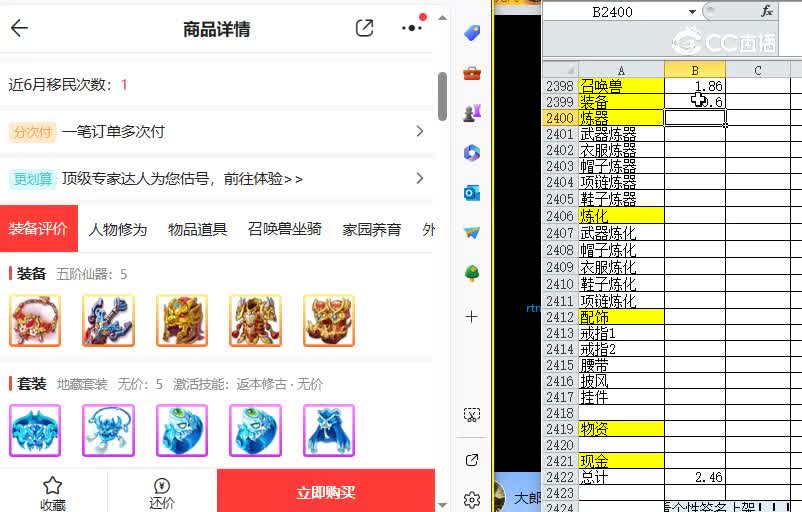Open the green tree sidebar icon
Image resolution: width=802 pixels, height=512 pixels.
tap(472, 273)
